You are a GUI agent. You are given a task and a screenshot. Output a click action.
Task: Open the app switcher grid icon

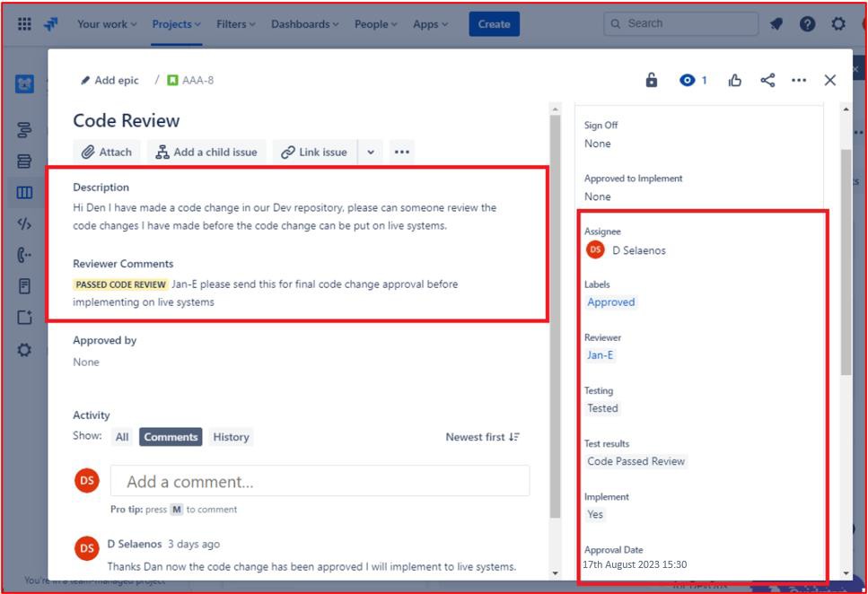(x=24, y=24)
